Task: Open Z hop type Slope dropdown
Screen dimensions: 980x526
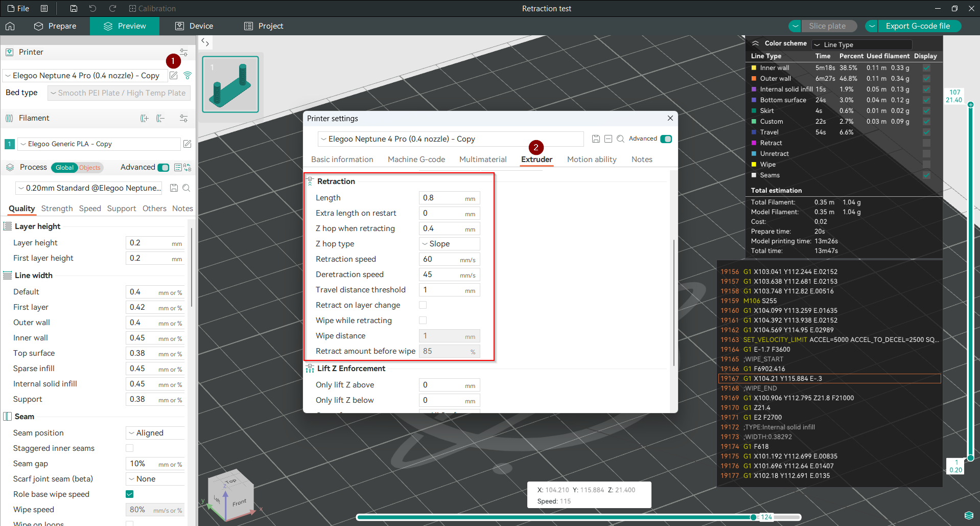Action: coord(449,244)
